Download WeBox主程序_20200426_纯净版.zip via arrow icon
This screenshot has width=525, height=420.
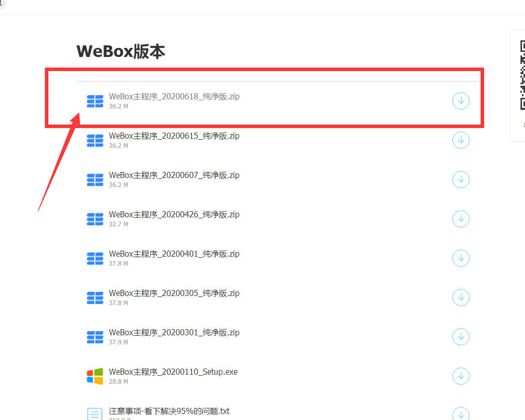pos(461,219)
